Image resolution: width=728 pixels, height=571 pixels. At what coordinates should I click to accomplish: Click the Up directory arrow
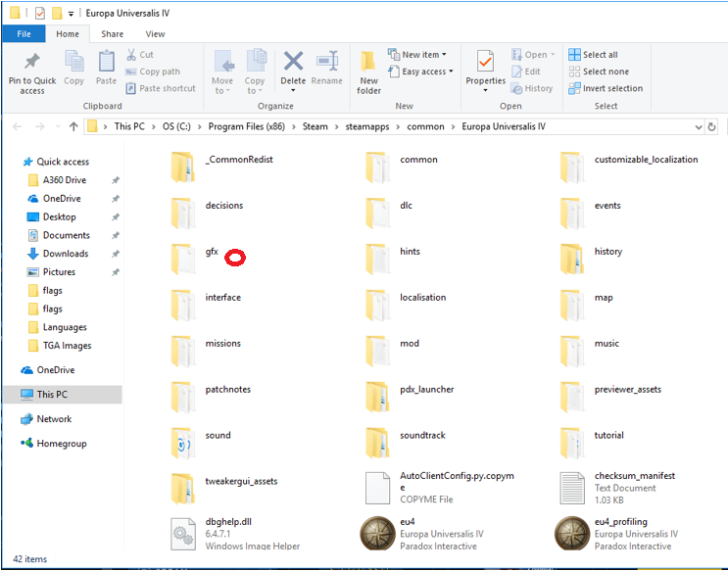[73, 126]
